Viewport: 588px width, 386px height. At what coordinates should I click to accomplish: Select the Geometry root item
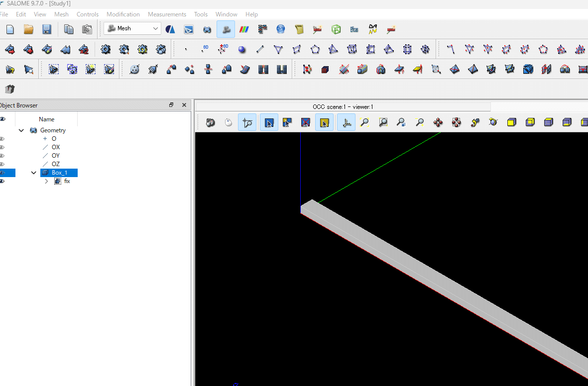click(53, 130)
